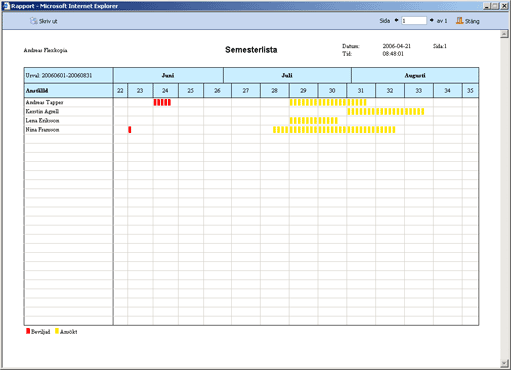The image size is (511, 370).
Task: Click Nina Fransson's red marker
Action: pos(130,130)
